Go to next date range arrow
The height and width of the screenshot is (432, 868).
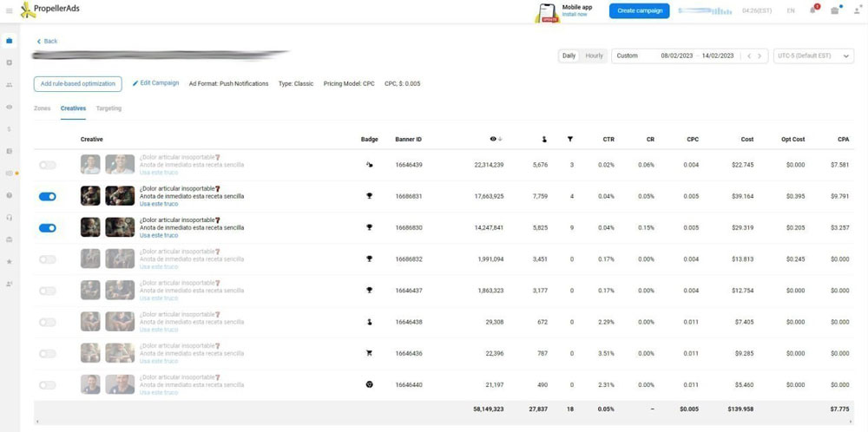click(x=759, y=56)
